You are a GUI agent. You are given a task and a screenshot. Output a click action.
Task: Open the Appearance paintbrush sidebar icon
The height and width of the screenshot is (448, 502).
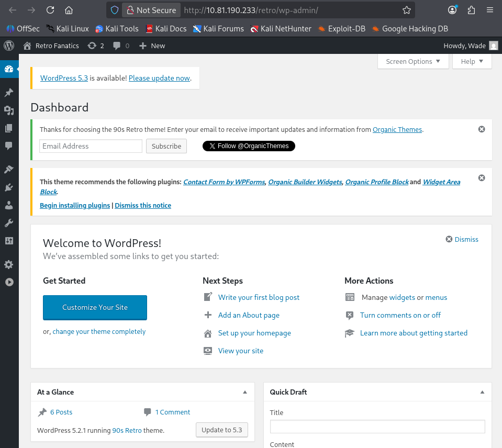[x=9, y=170]
